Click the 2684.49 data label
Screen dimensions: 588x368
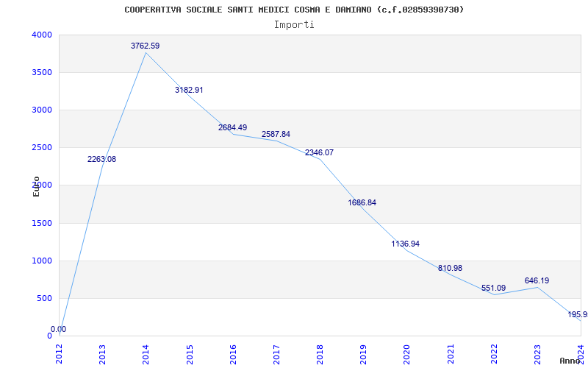pyautogui.click(x=232, y=127)
